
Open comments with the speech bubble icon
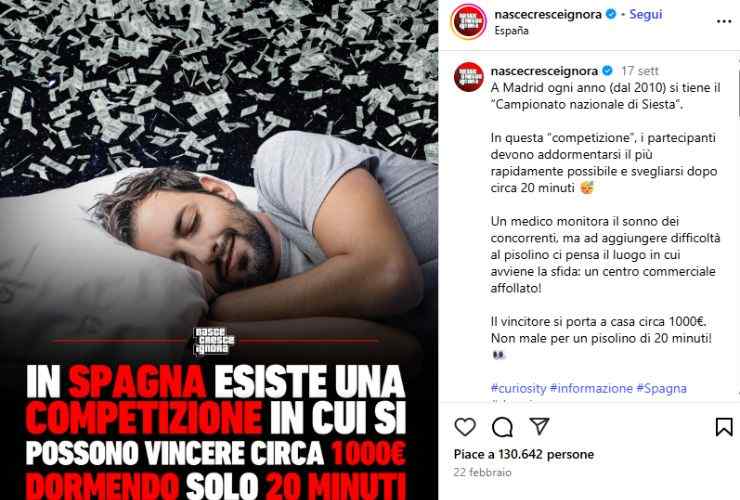tap(502, 427)
